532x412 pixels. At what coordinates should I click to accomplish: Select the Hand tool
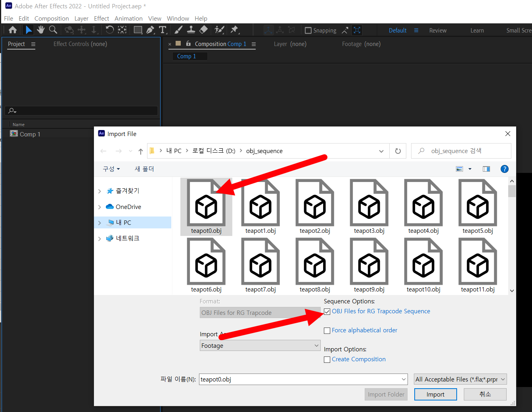[x=41, y=30]
